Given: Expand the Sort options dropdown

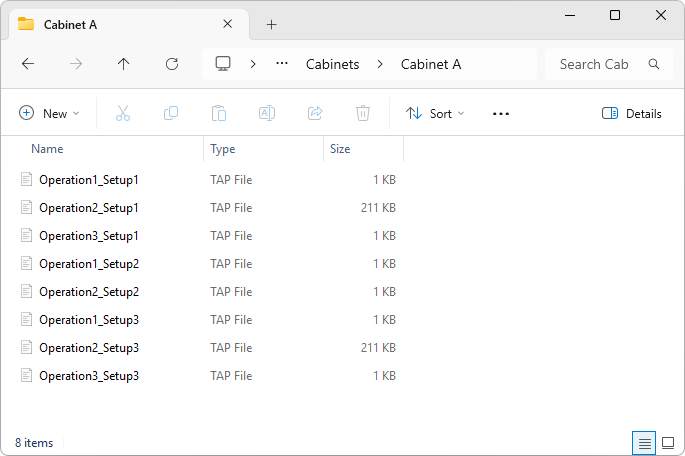Looking at the screenshot, I should click(x=435, y=114).
